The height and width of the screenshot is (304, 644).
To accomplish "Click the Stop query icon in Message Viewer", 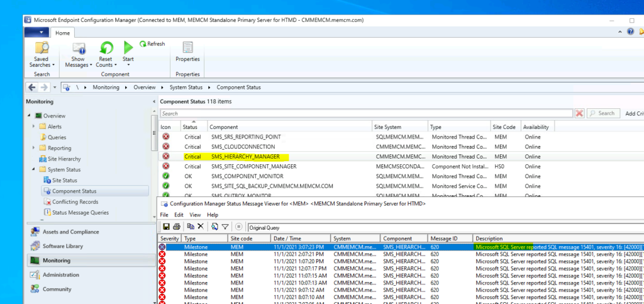I will point(238,227).
